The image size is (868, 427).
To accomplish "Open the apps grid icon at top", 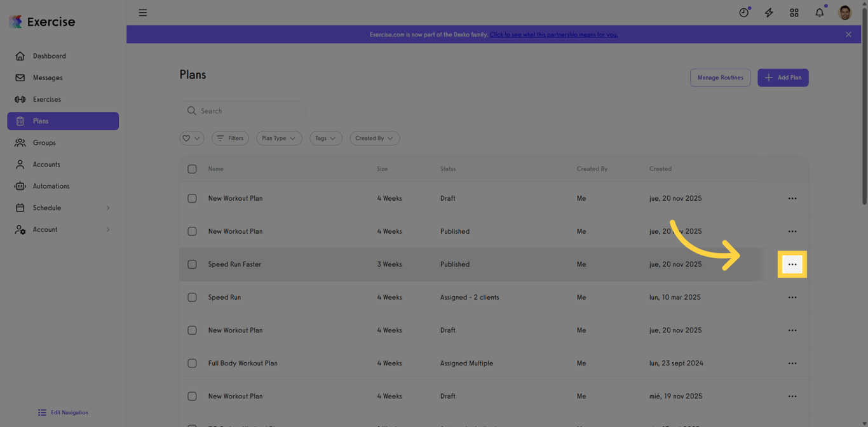I will coord(794,12).
